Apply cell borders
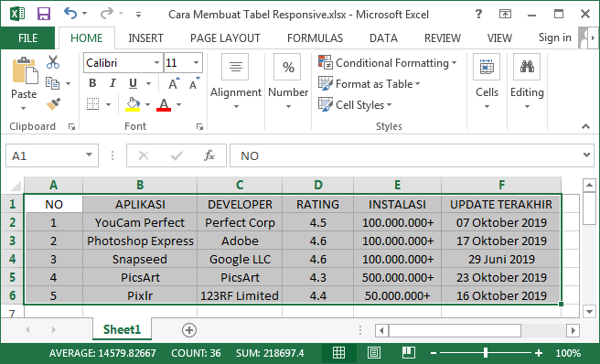 [92, 104]
